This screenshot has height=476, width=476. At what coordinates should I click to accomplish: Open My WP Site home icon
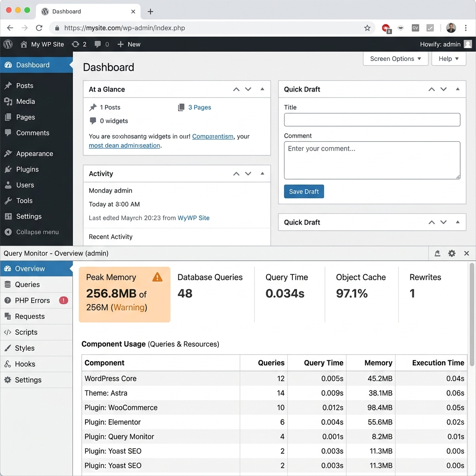(24, 44)
